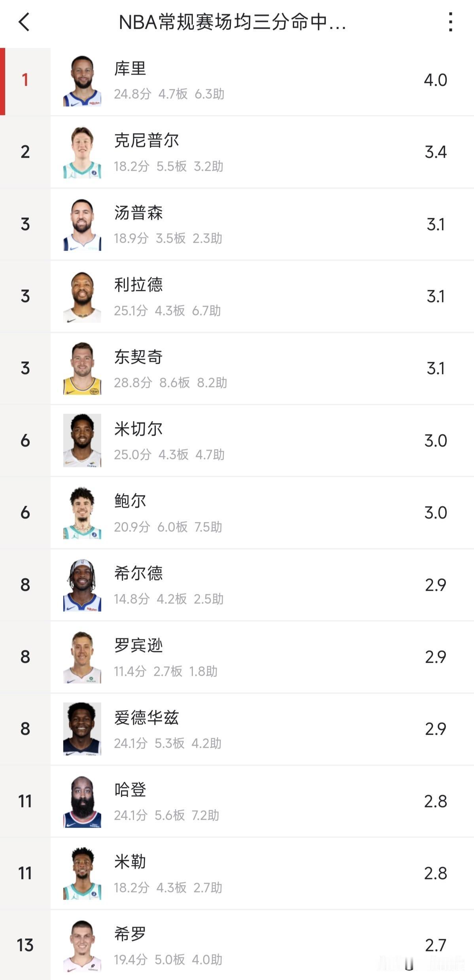Click the page title NBA常规赛场均三分命中
The width and height of the screenshot is (474, 980).
[232, 22]
